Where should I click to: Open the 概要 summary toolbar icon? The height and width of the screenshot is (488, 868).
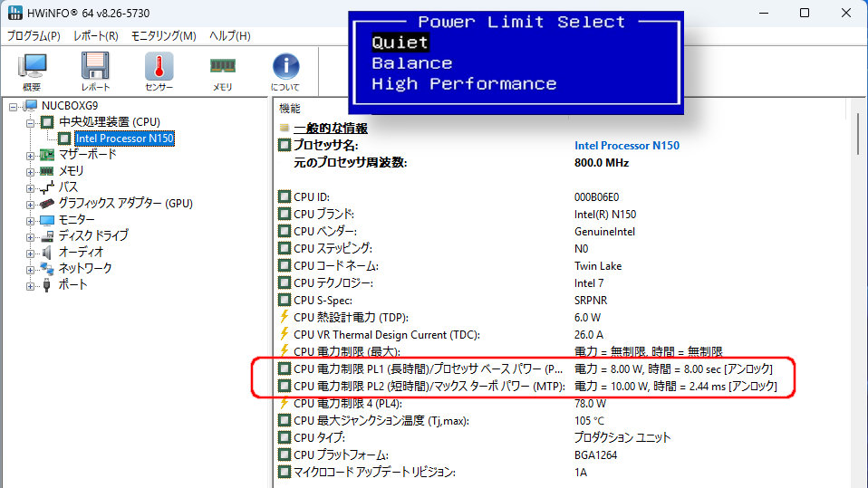pyautogui.click(x=32, y=66)
